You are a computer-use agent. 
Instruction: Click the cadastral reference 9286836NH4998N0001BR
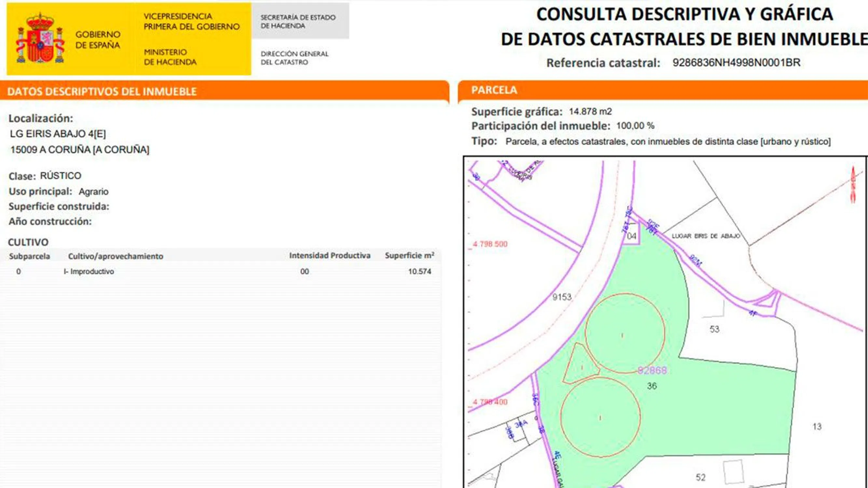(x=736, y=63)
